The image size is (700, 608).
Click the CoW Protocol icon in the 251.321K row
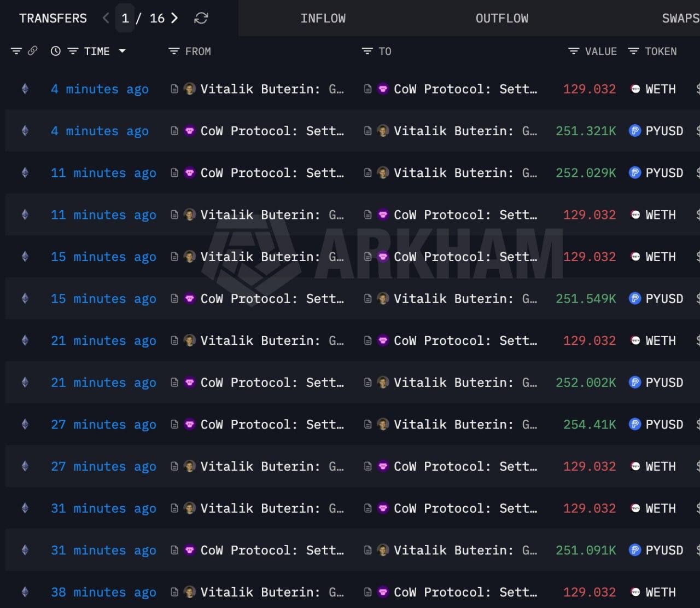(x=190, y=131)
